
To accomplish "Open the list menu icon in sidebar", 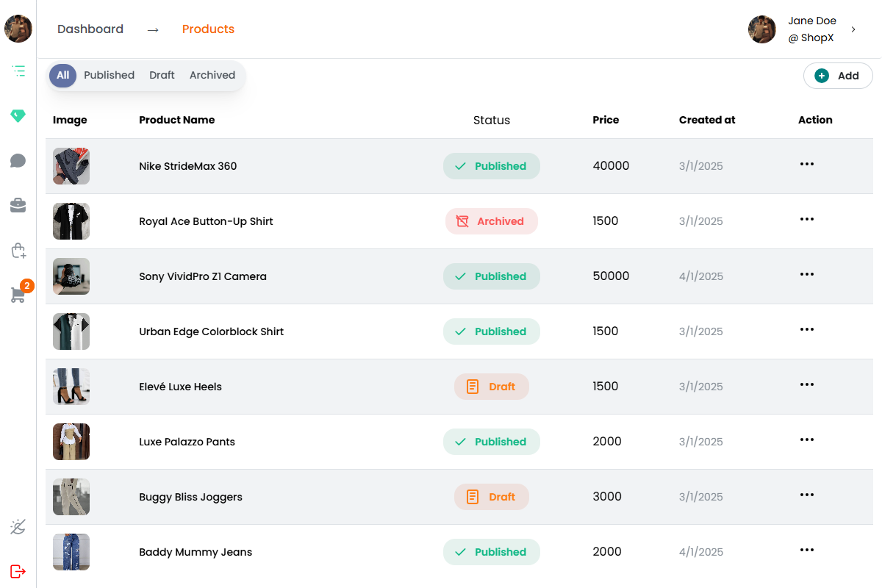I will tap(18, 71).
